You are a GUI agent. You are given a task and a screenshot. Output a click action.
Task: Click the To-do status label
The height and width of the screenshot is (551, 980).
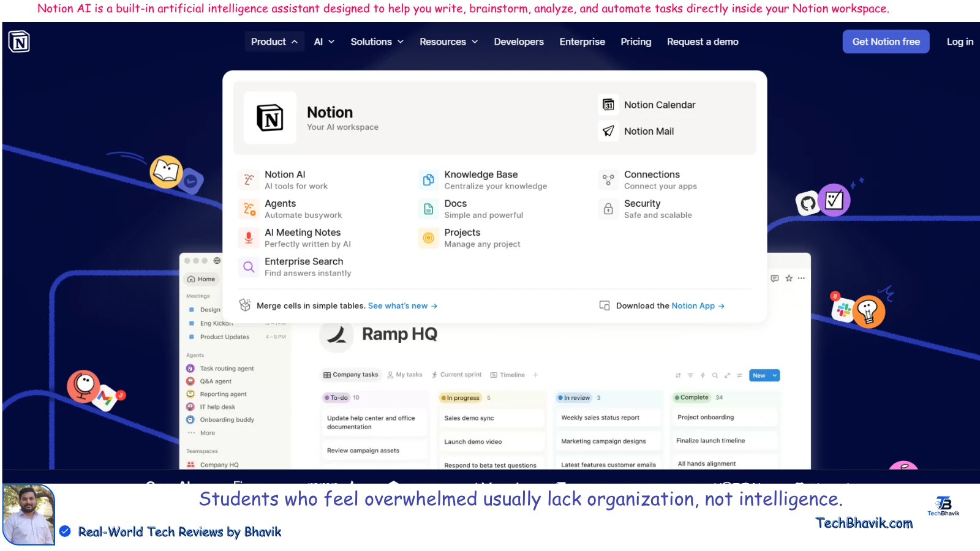click(x=336, y=398)
